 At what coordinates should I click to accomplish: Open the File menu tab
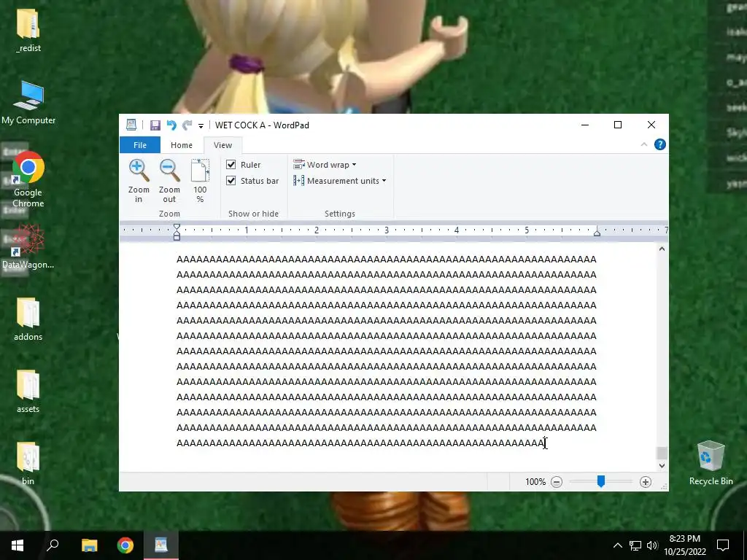point(140,145)
